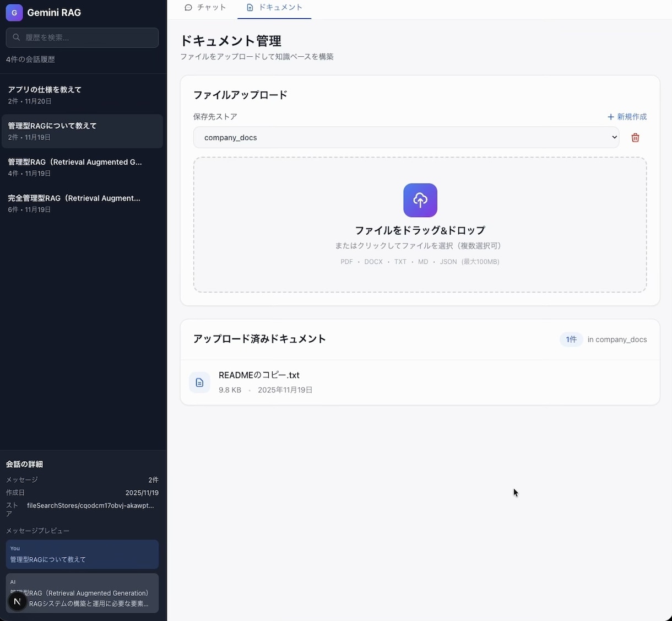Click the Gemini RAG logo icon

coord(14,13)
